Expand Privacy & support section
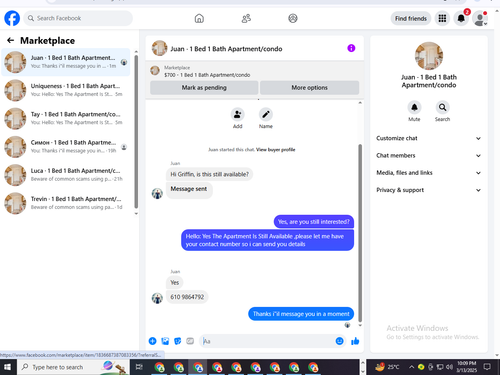Screen dimensions: 500x375 point(429,190)
